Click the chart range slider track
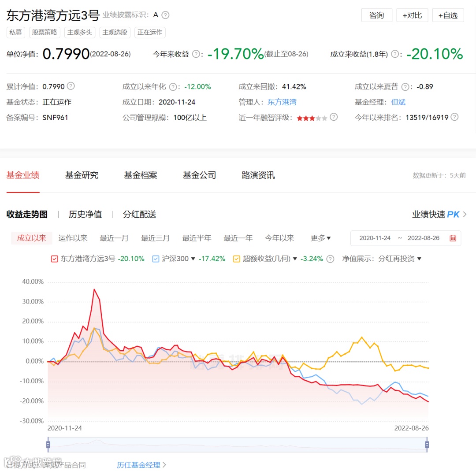Screen dimensions: 476x471 coord(238,445)
